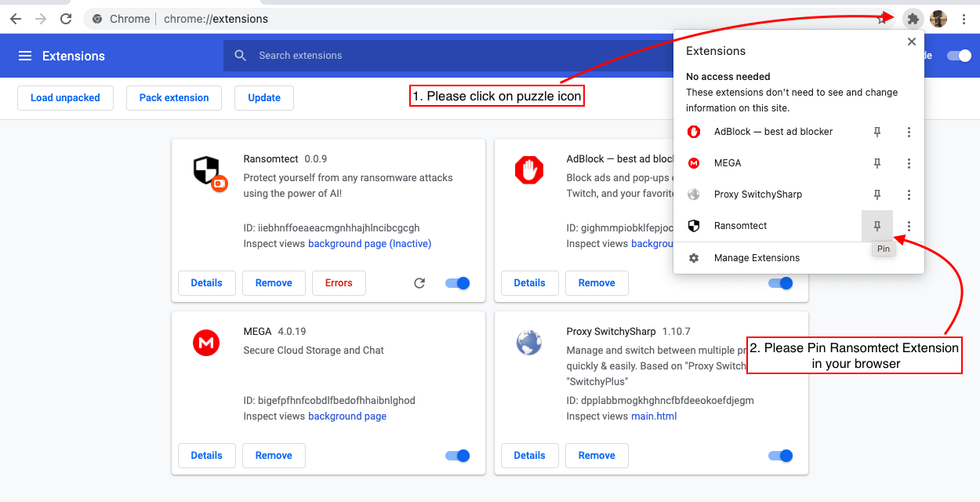Choose MEGA from the extensions popup list
980x502 pixels.
pyautogui.click(x=727, y=163)
